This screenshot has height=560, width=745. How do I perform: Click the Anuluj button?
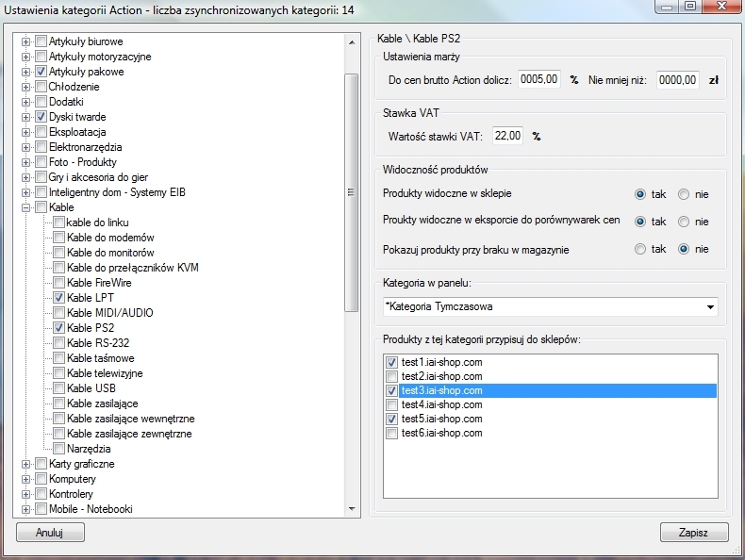pos(50,533)
